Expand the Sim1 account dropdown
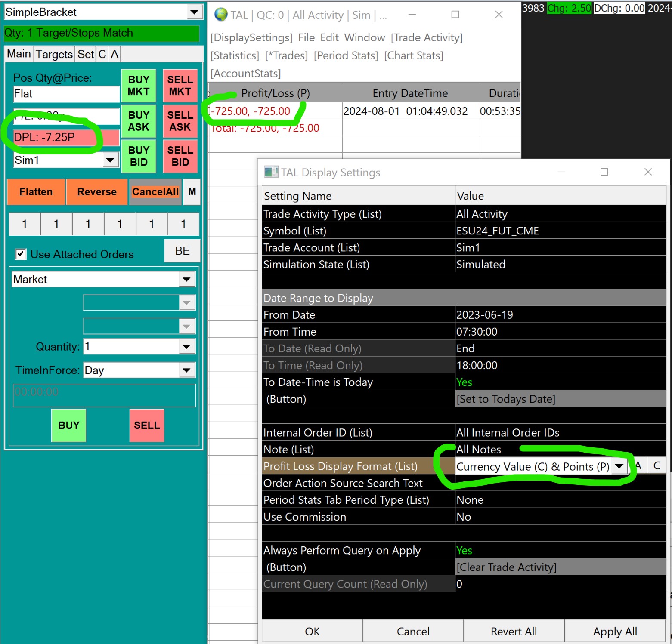 coord(111,160)
